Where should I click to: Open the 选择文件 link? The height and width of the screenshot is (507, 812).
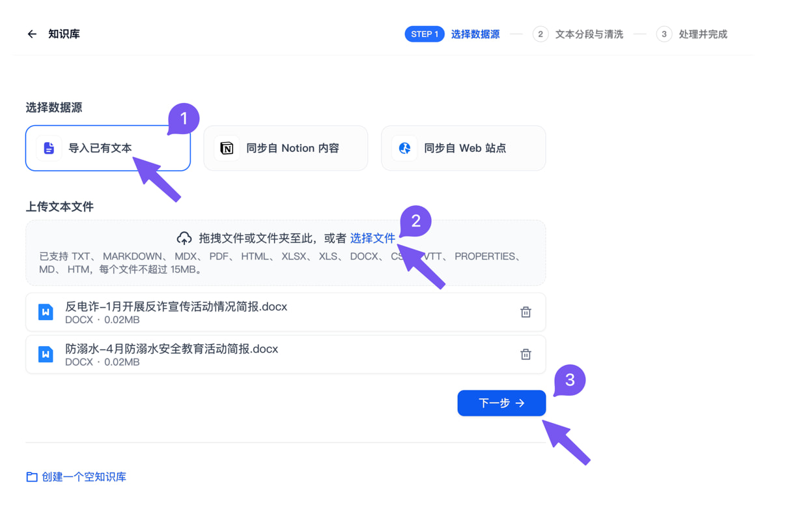pyautogui.click(x=372, y=238)
